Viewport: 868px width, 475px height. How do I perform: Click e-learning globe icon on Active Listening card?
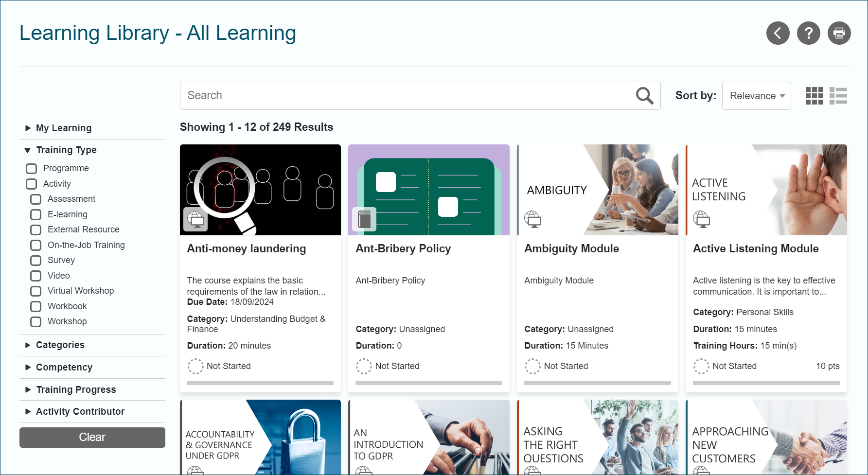click(702, 219)
